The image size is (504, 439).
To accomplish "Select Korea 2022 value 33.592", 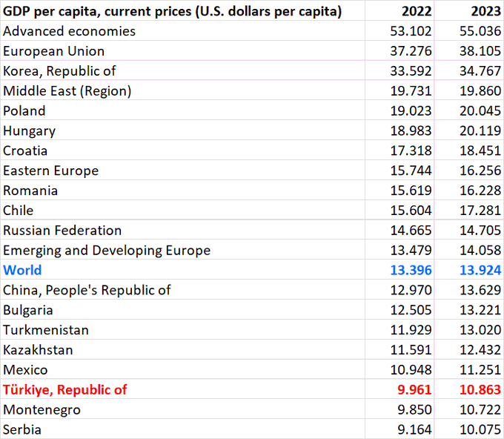I will (x=411, y=71).
